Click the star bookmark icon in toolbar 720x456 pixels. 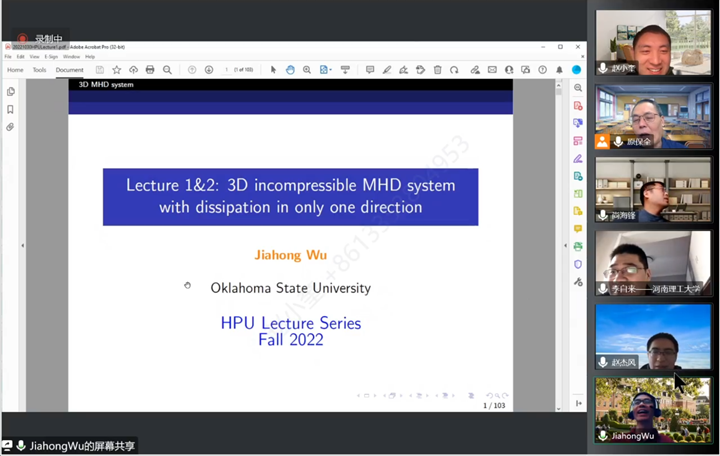coord(117,70)
